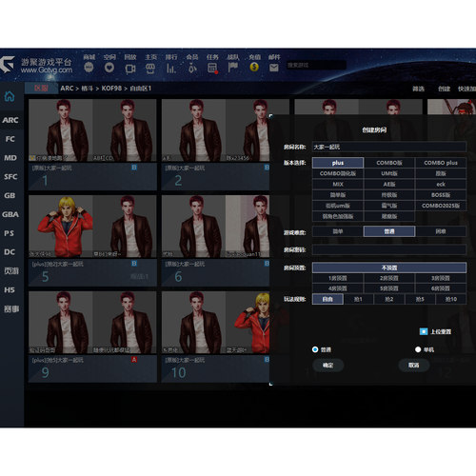Click ARC in the breadcrumb path
The width and height of the screenshot is (476, 476).
pyautogui.click(x=67, y=89)
